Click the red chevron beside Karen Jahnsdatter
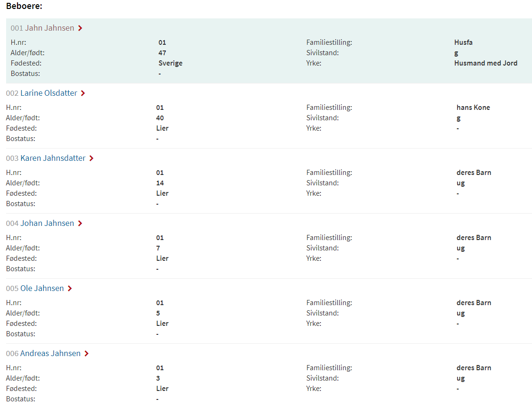 [x=91, y=158]
